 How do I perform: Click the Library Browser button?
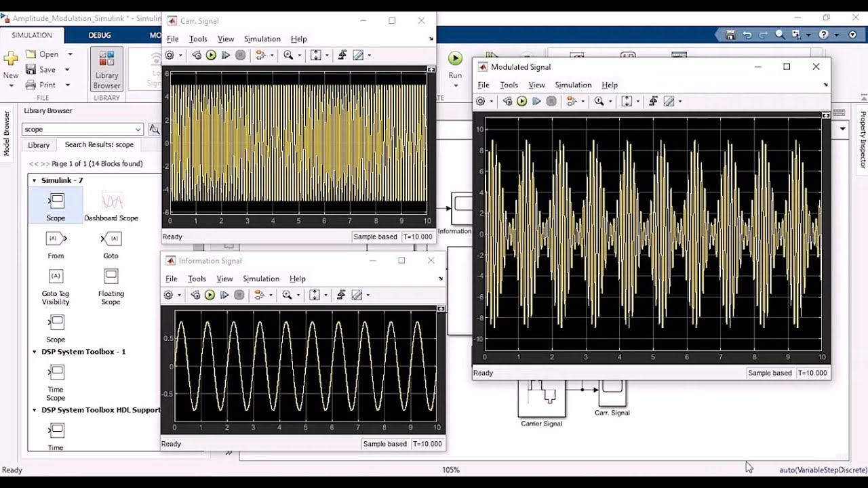coord(106,70)
